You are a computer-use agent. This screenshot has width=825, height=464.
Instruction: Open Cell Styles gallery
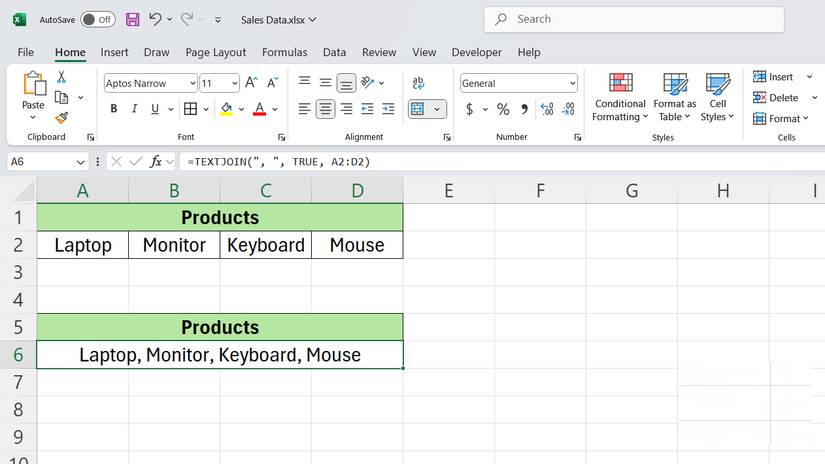click(x=718, y=97)
